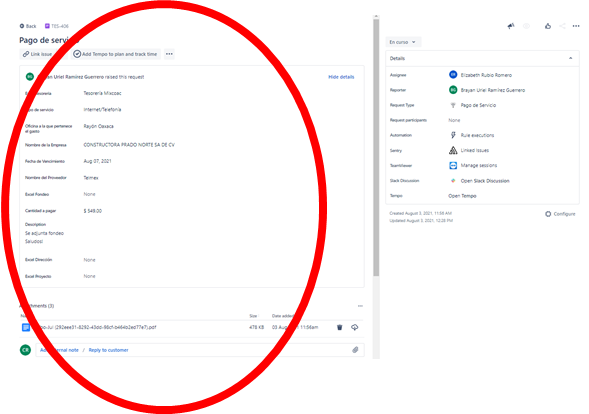Open the attachments section ellipsis menu

point(360,306)
